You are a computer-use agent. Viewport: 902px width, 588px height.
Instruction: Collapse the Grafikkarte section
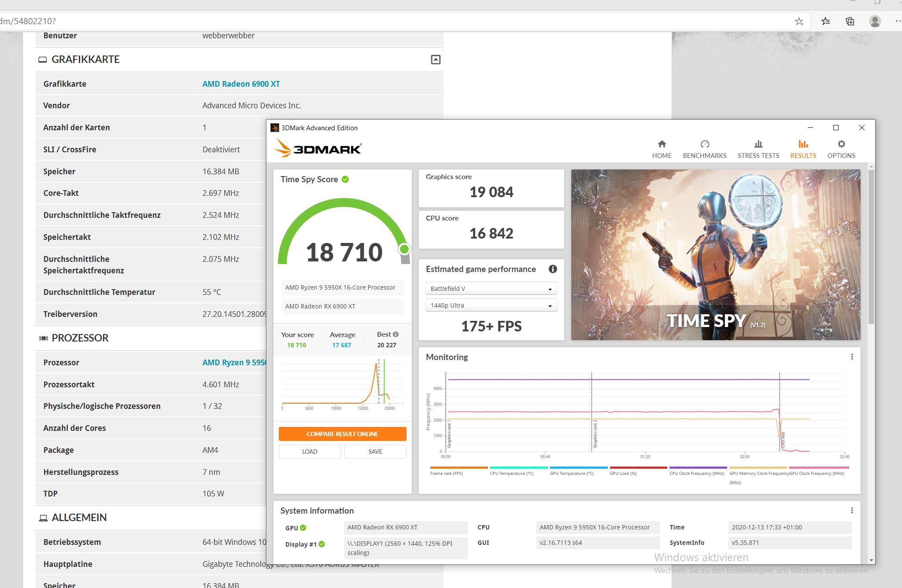(x=435, y=59)
